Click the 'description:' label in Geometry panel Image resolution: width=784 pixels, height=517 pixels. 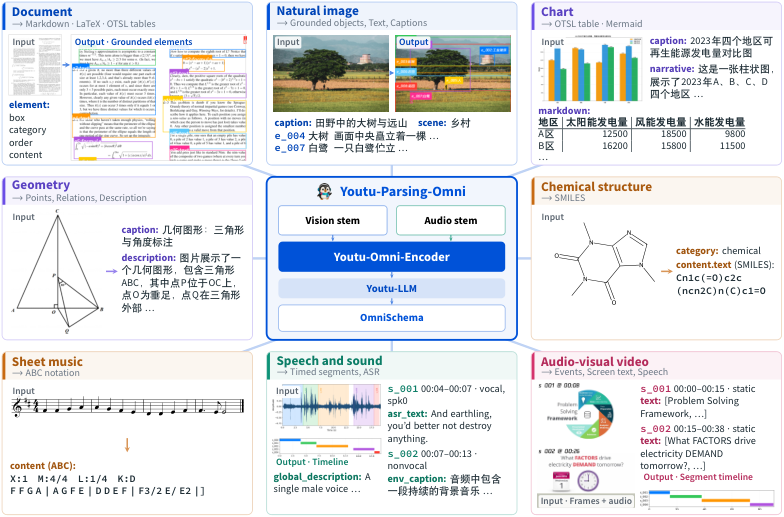click(148, 258)
